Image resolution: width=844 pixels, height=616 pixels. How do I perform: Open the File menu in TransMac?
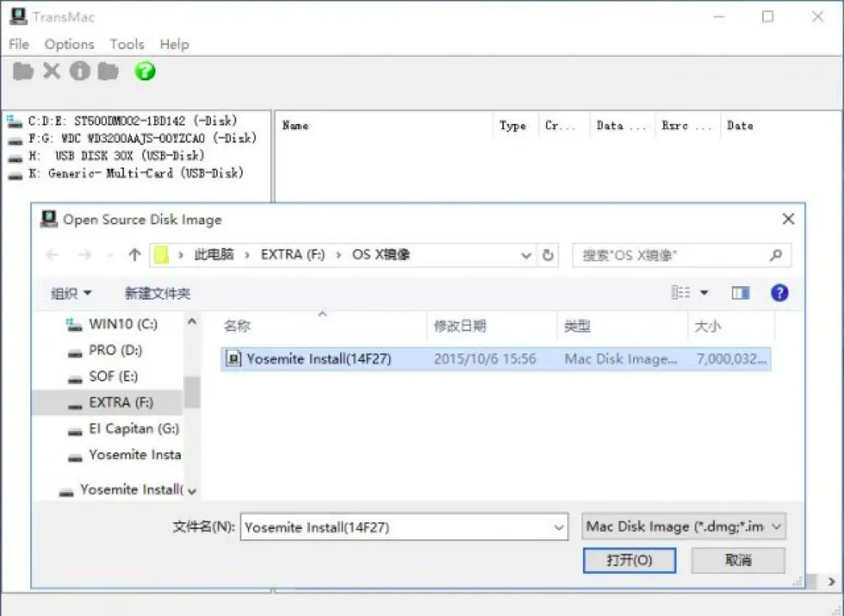(19, 44)
